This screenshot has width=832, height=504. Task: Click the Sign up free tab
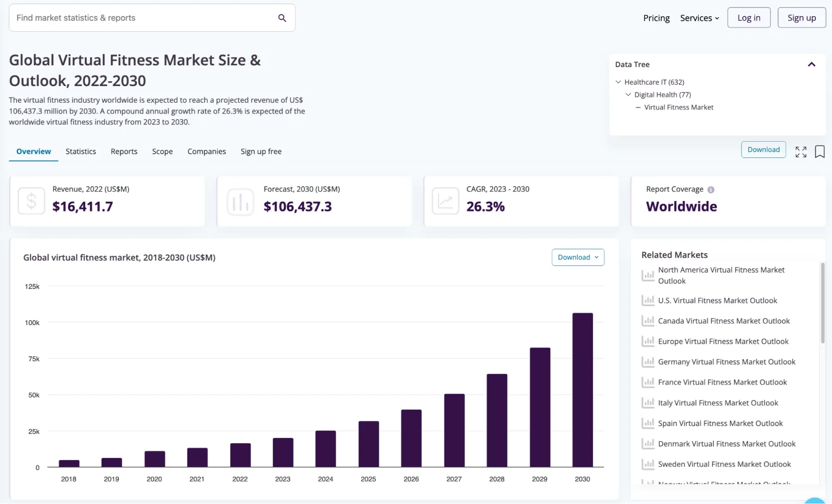pos(261,151)
